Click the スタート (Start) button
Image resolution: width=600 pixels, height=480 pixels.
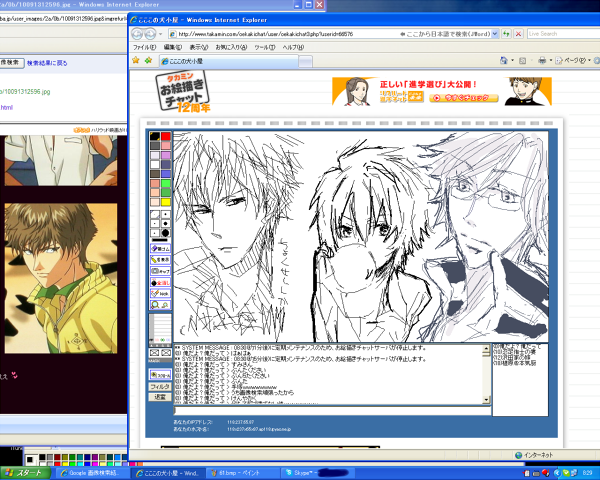25,473
